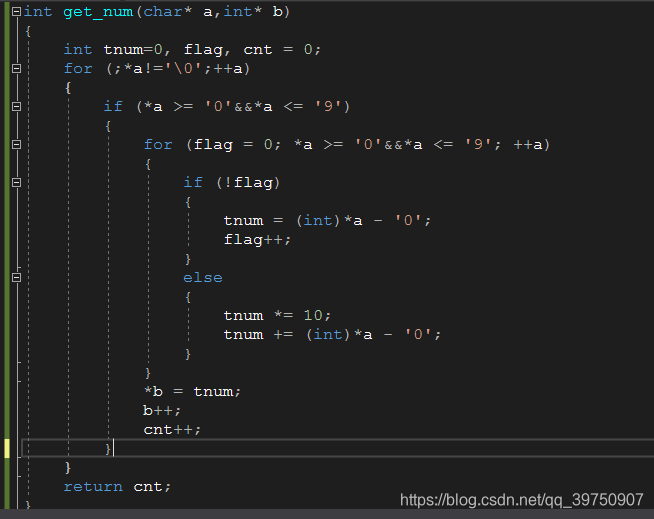
Task: Collapse the if (*a >= '0') block
Action: [16, 106]
